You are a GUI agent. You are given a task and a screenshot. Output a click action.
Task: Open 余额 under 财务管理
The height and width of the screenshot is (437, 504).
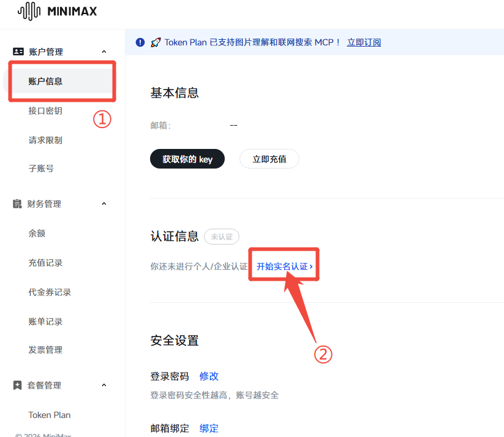(37, 234)
